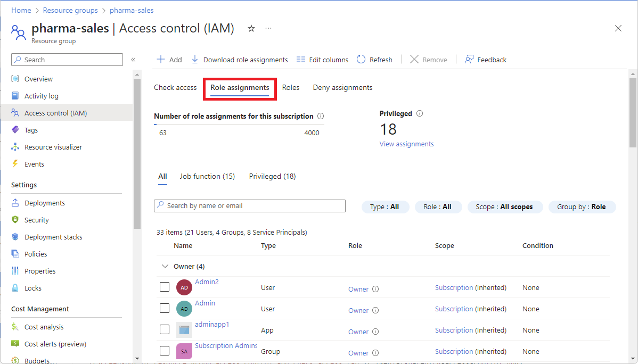This screenshot has height=364, width=638.
Task: Go to Resource groups in the breadcrumb
Action: point(70,11)
